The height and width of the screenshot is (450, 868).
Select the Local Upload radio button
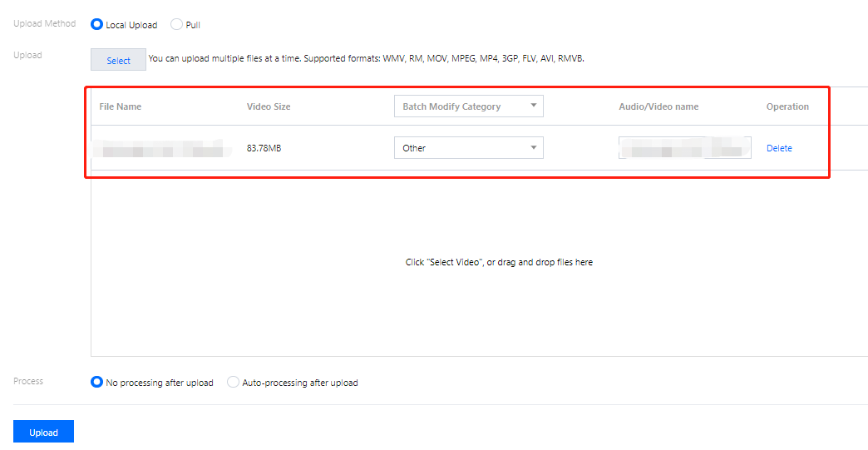97,24
